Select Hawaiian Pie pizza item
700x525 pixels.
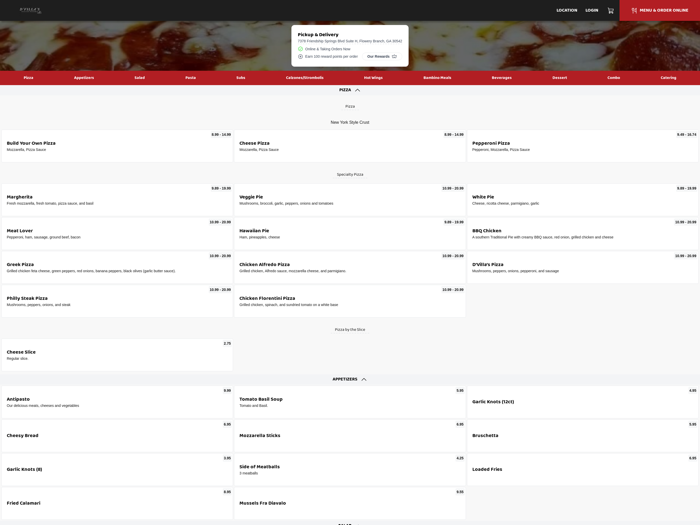350,233
